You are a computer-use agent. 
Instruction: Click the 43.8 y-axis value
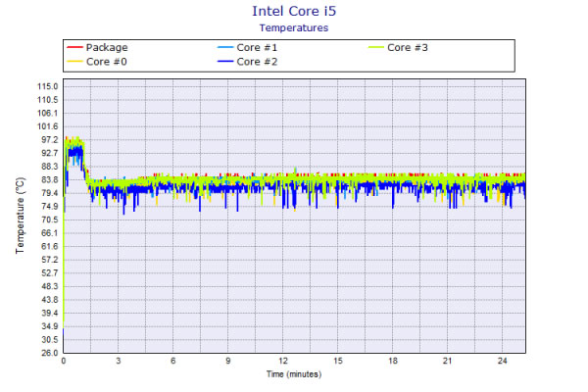tap(50, 300)
